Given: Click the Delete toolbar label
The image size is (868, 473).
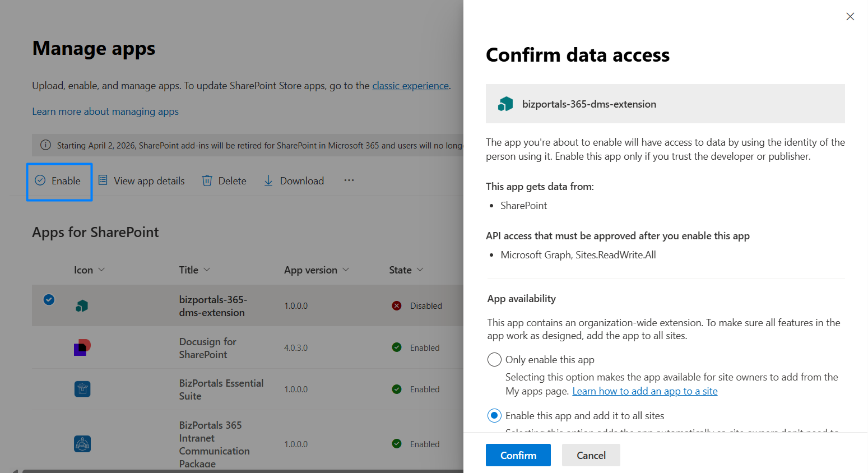Looking at the screenshot, I should point(232,180).
